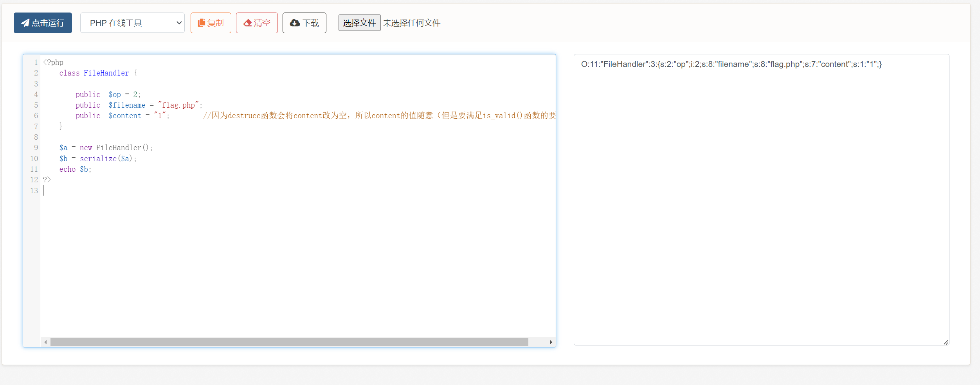Click the "$b = serialize($a);" line
980x385 pixels.
(98, 159)
